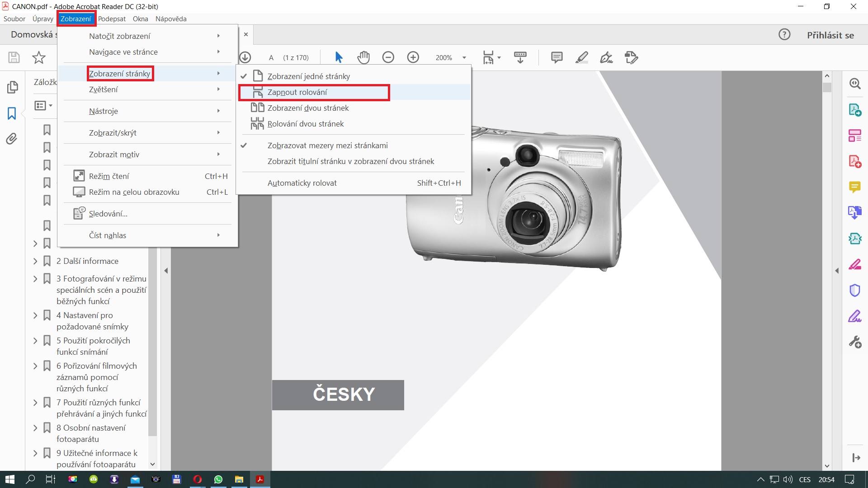Expand bookmark 2 Další informace
Screen dimensions: 868x488
pos(35,261)
